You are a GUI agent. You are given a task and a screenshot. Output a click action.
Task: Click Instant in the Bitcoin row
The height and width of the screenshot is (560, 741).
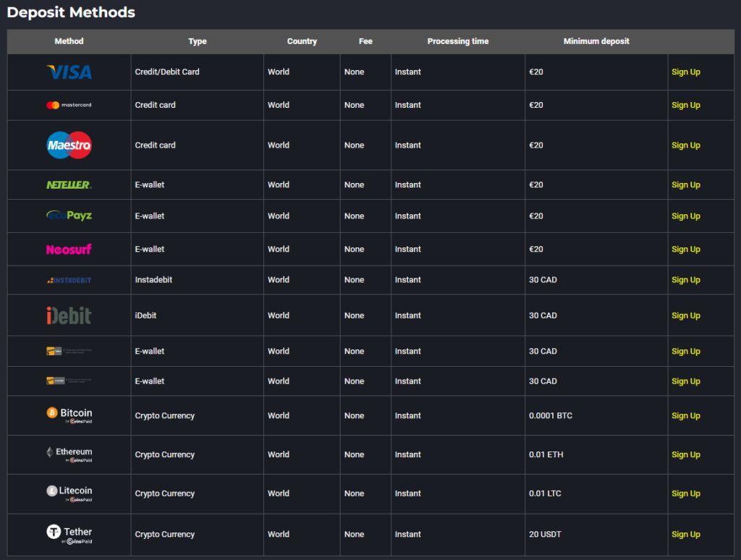click(408, 416)
